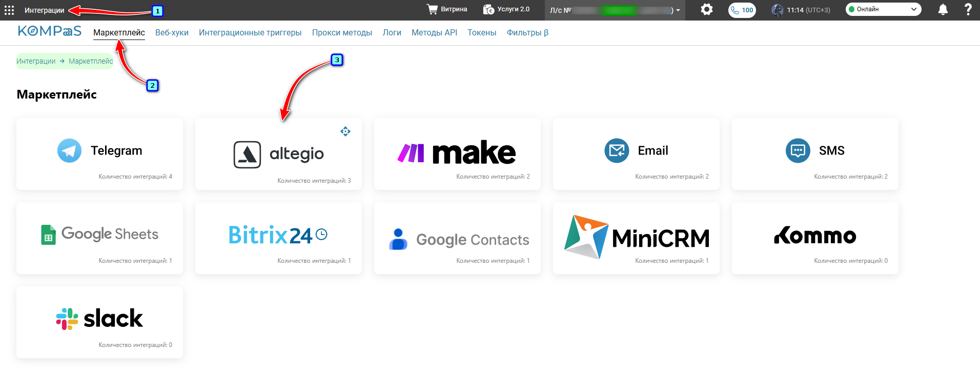The width and height of the screenshot is (980, 368).
Task: Open Услуги 2.0 wallet icon
Action: 488,9
